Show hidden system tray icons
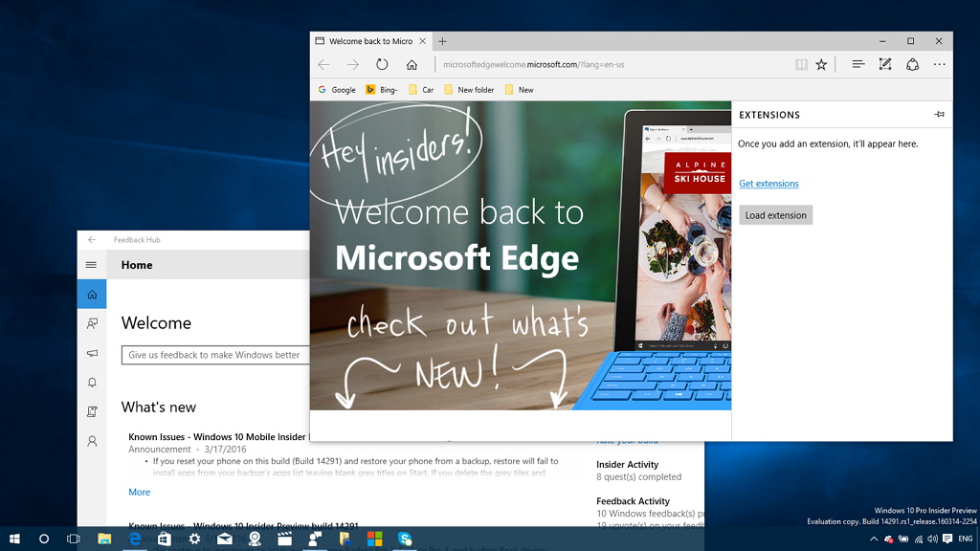Screen dimensions: 980x551 [x=873, y=539]
